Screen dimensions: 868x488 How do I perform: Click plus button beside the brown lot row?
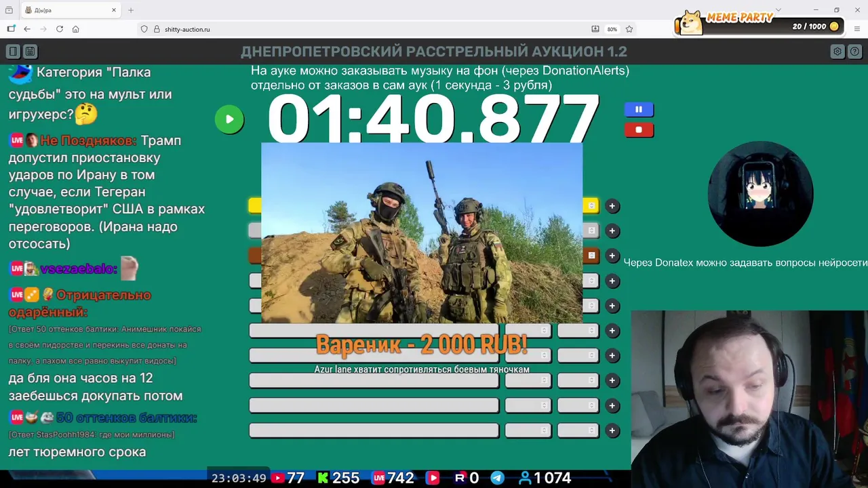[x=612, y=256]
